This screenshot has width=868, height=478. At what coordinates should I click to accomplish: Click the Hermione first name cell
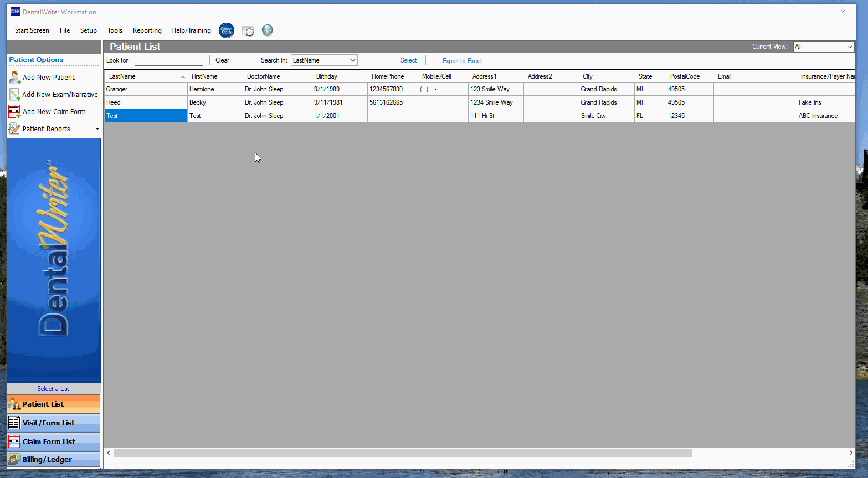click(x=215, y=89)
